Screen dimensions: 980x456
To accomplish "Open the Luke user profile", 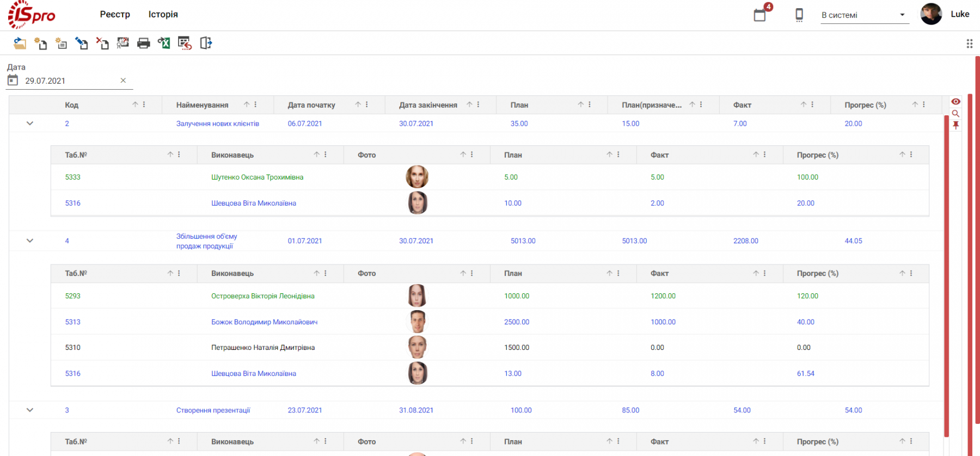I will (960, 14).
